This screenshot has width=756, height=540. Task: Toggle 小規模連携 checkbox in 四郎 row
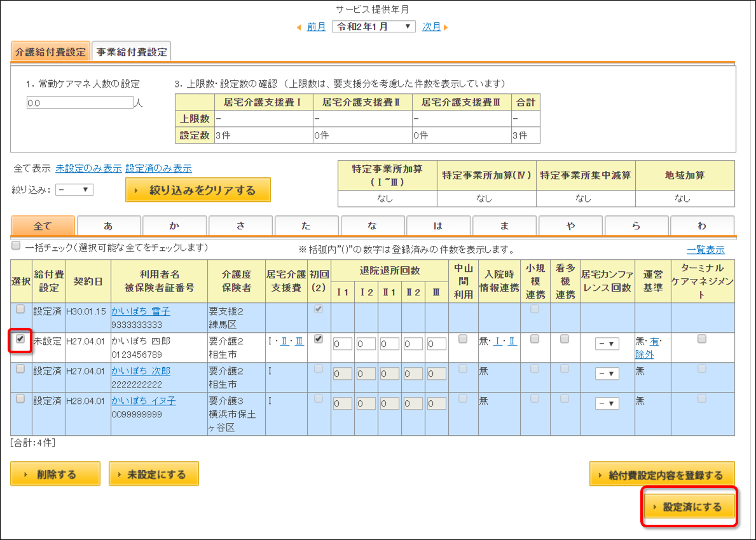click(x=535, y=339)
